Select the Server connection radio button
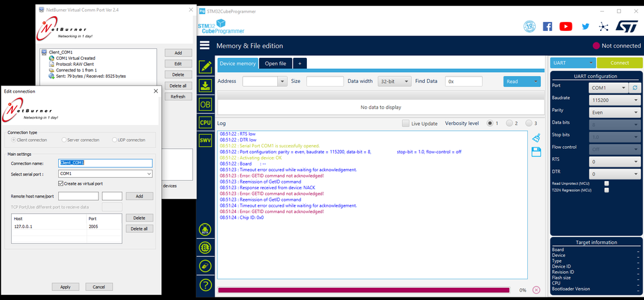Screen dimensions: 644x300 tap(64, 140)
